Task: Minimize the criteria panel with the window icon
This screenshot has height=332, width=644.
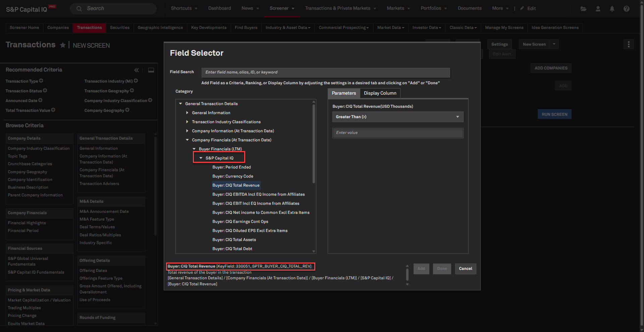Action: 151,70
